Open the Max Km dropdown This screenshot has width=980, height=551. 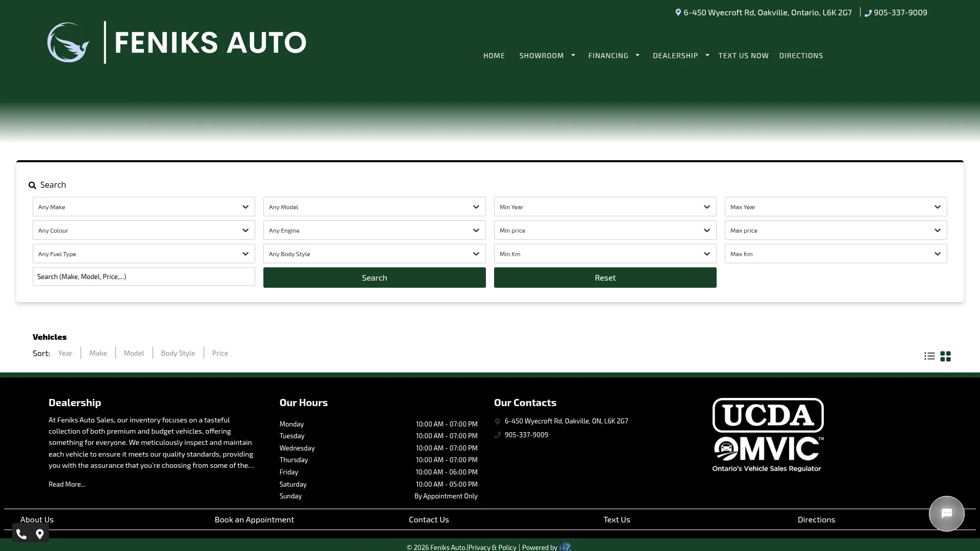click(x=836, y=254)
